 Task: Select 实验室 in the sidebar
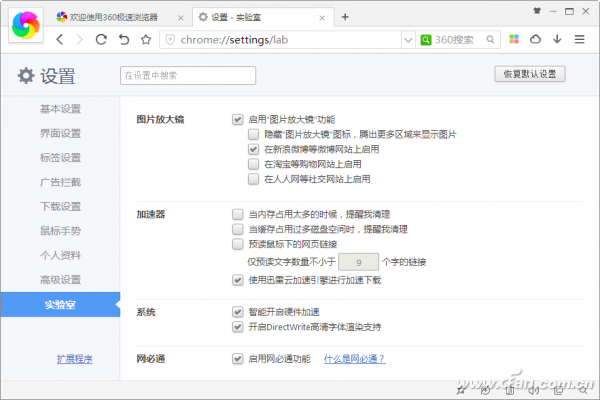60,305
